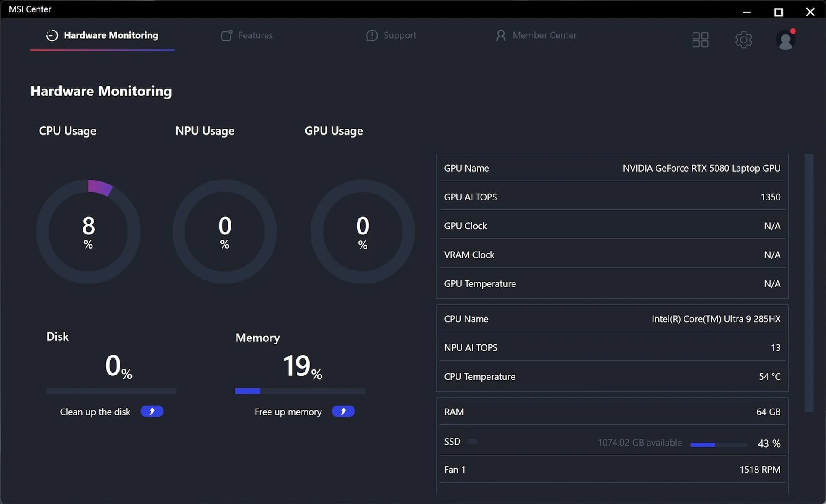Screen dimensions: 826x504
Task: Click the GPU Usage circular gauge
Action: (363, 232)
